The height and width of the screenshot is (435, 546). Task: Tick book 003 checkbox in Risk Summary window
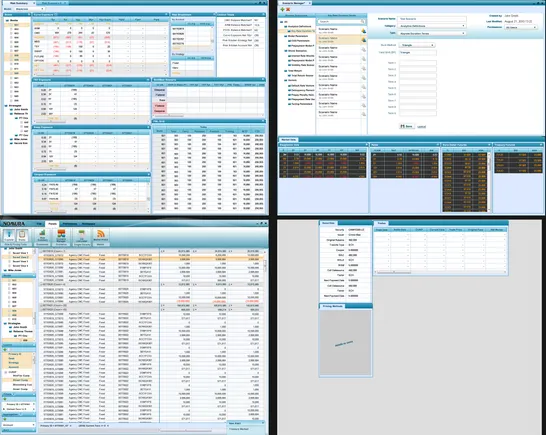click(11, 33)
